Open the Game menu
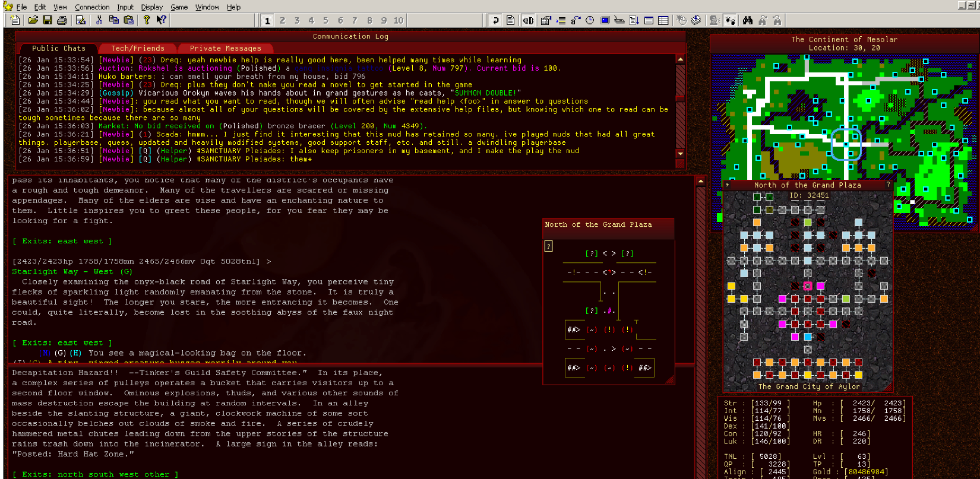This screenshot has width=980, height=479. tap(179, 7)
